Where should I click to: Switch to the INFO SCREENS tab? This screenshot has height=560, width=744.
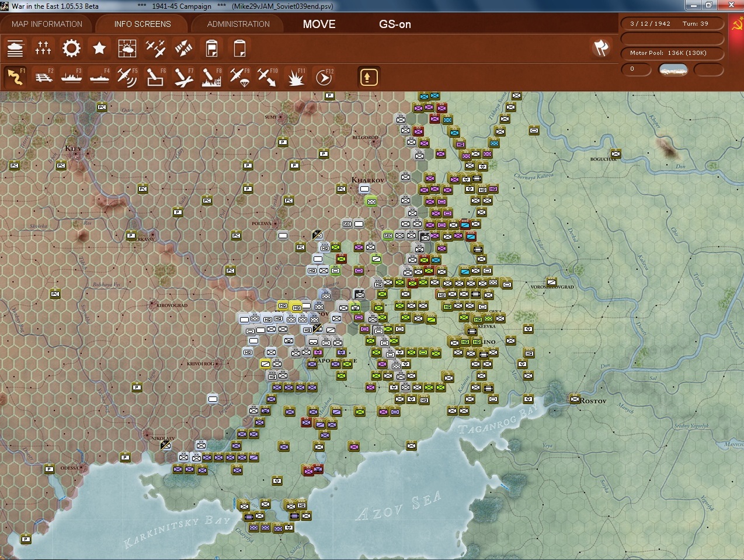142,24
